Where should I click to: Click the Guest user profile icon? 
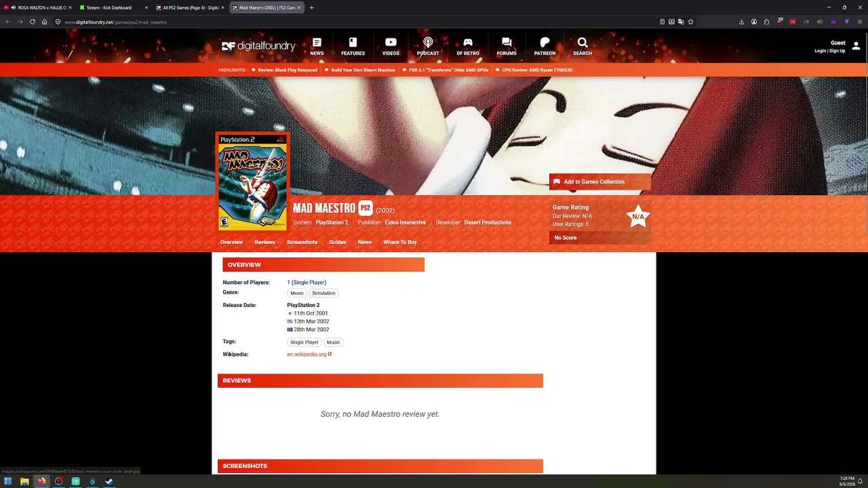coord(856,46)
